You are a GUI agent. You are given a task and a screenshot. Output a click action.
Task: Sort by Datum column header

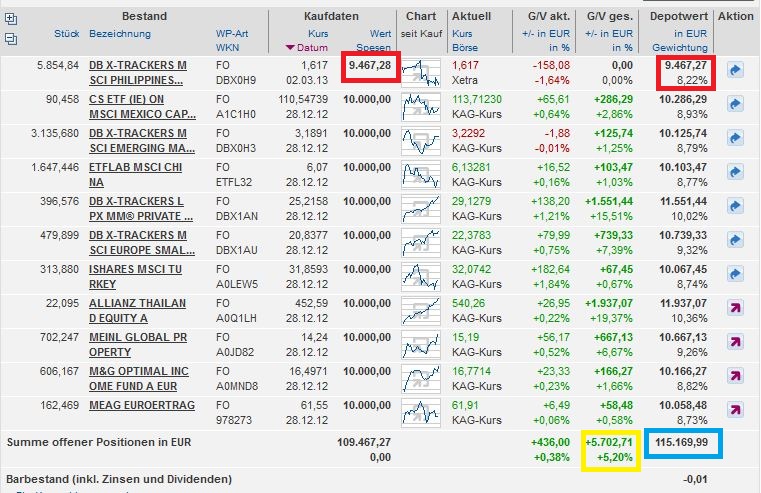pos(312,48)
